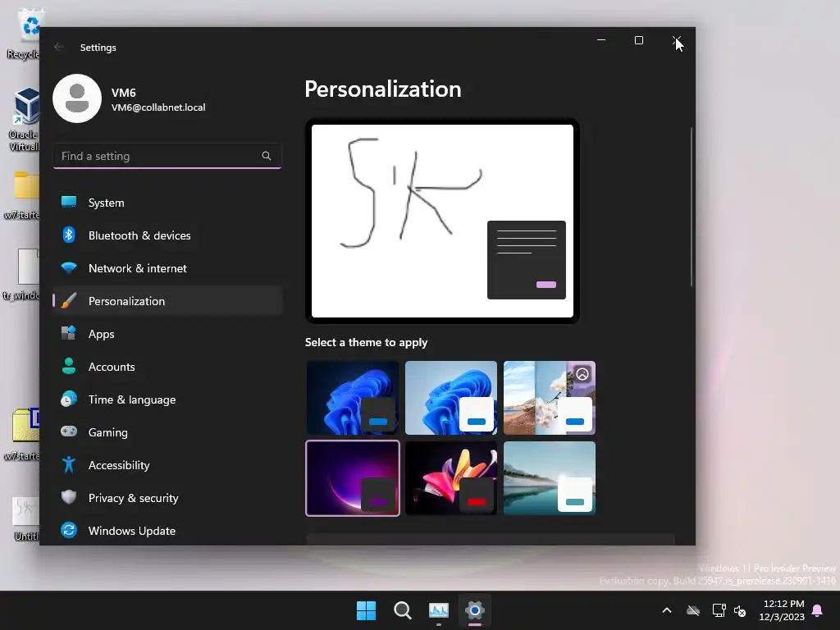Click the Find a setting search box
Image resolution: width=840 pixels, height=630 pixels.
point(167,156)
